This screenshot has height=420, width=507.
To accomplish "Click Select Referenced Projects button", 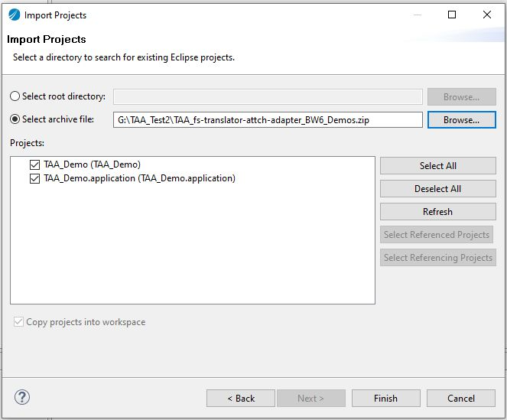I will (x=437, y=235).
